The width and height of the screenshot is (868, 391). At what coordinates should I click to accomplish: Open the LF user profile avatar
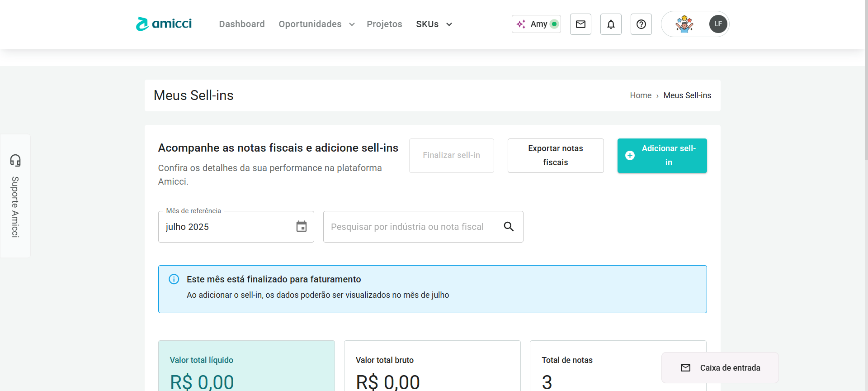click(718, 24)
